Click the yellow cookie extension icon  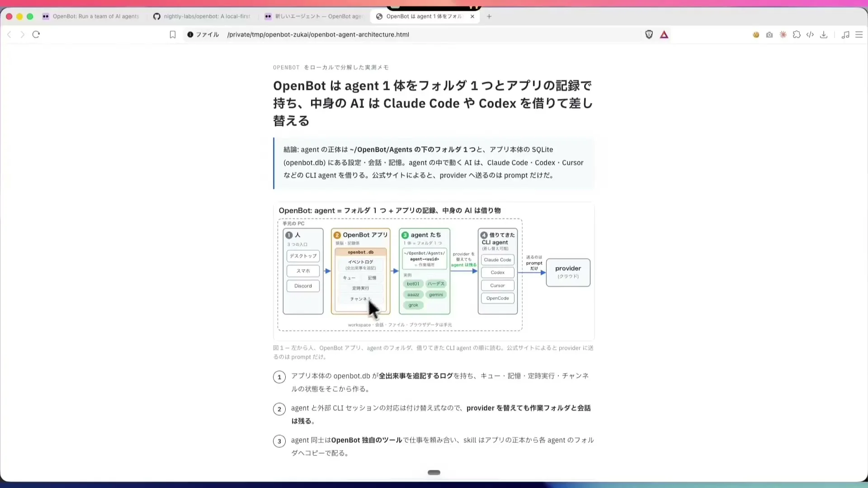click(756, 35)
